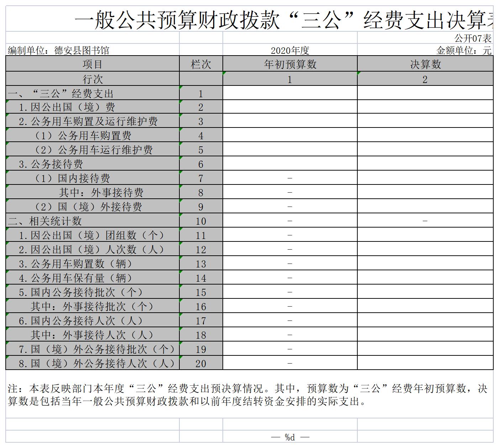Select row label 一、"三公"经费支出
The width and height of the screenshot is (499, 448).
pos(61,93)
